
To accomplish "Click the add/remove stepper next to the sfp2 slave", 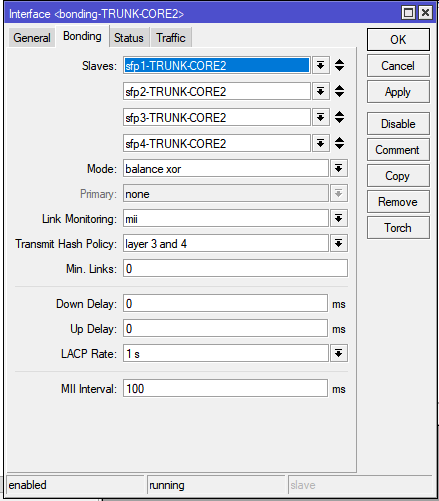I will [339, 91].
